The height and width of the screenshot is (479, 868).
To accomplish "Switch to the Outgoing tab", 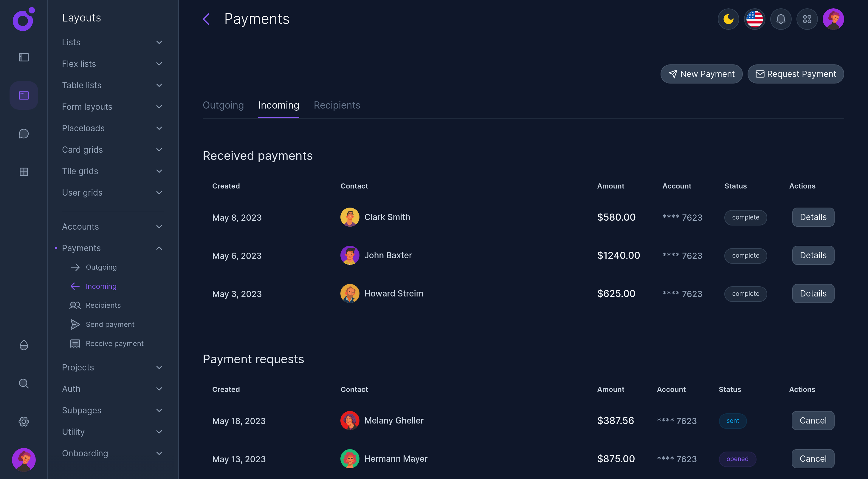I will point(223,105).
